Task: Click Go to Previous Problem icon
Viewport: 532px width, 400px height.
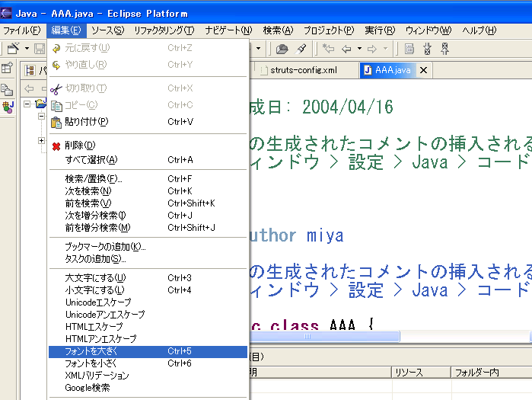Action: 444,49
